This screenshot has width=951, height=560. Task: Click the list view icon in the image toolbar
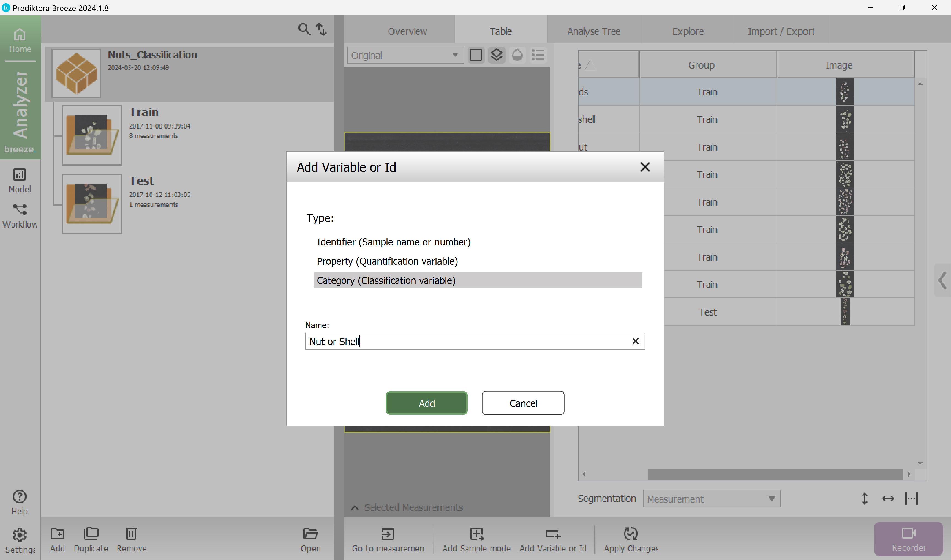point(538,55)
